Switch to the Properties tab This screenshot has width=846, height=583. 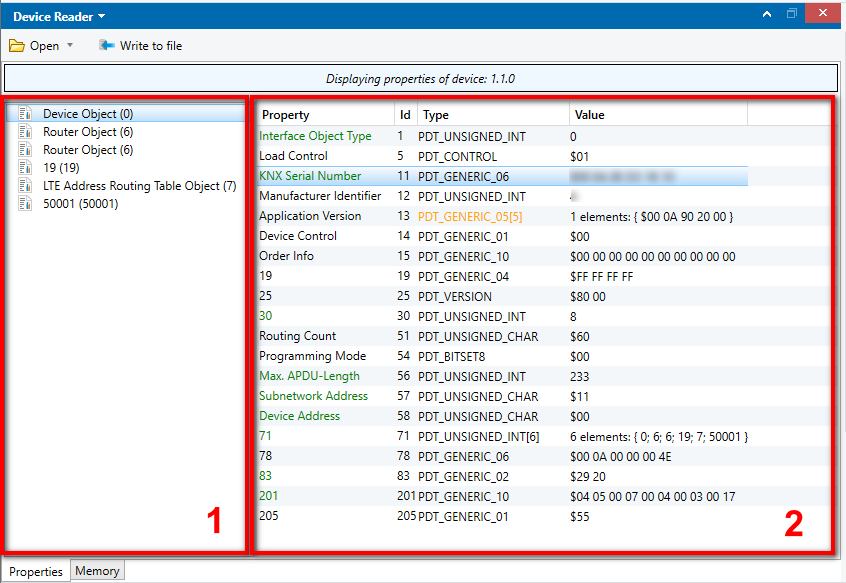(x=36, y=571)
